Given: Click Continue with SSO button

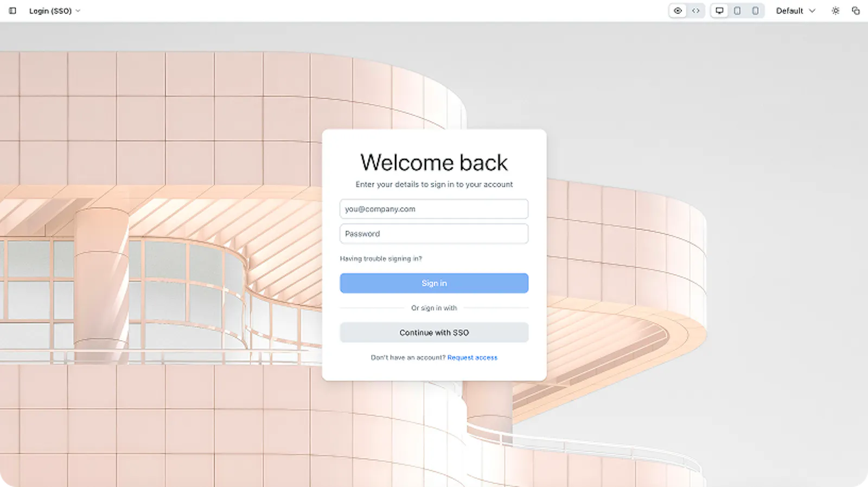Looking at the screenshot, I should point(434,332).
